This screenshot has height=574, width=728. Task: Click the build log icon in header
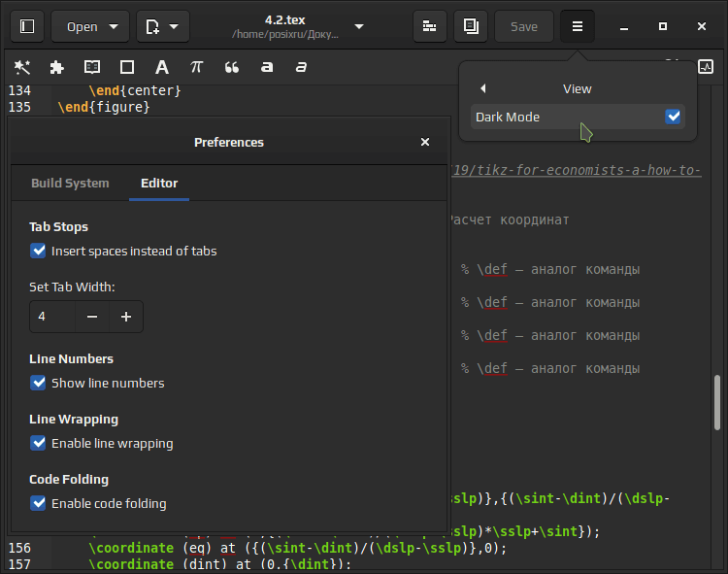[429, 26]
